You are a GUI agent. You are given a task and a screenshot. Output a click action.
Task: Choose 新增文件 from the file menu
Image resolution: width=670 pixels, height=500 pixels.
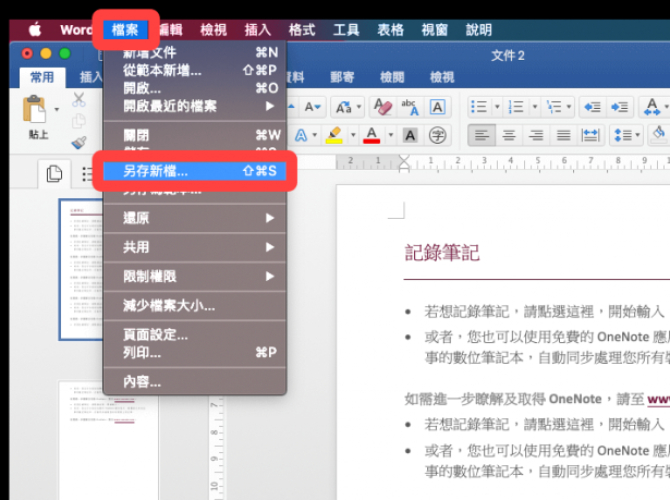pyautogui.click(x=195, y=53)
